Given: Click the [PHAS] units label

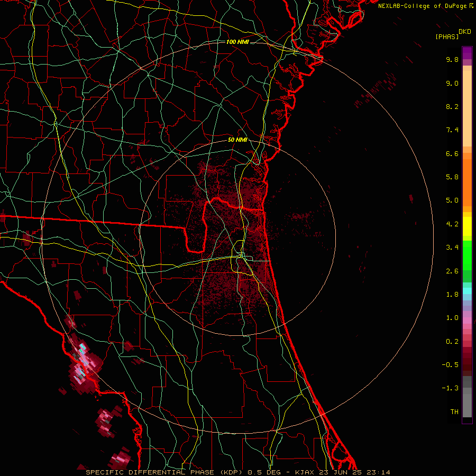Looking at the screenshot, I should point(447,36).
